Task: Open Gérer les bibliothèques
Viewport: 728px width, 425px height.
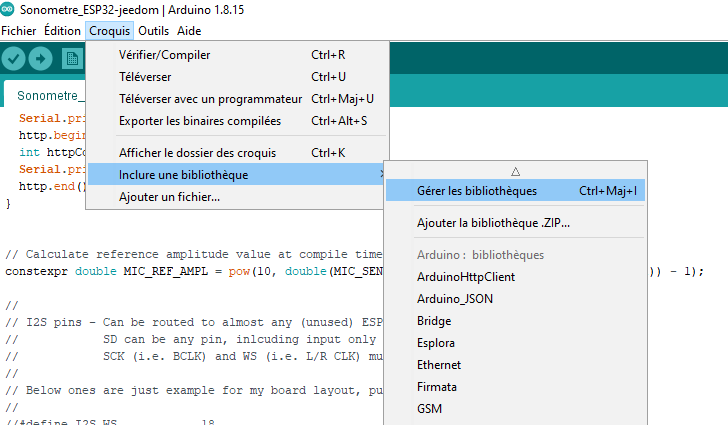Action: tap(515, 190)
